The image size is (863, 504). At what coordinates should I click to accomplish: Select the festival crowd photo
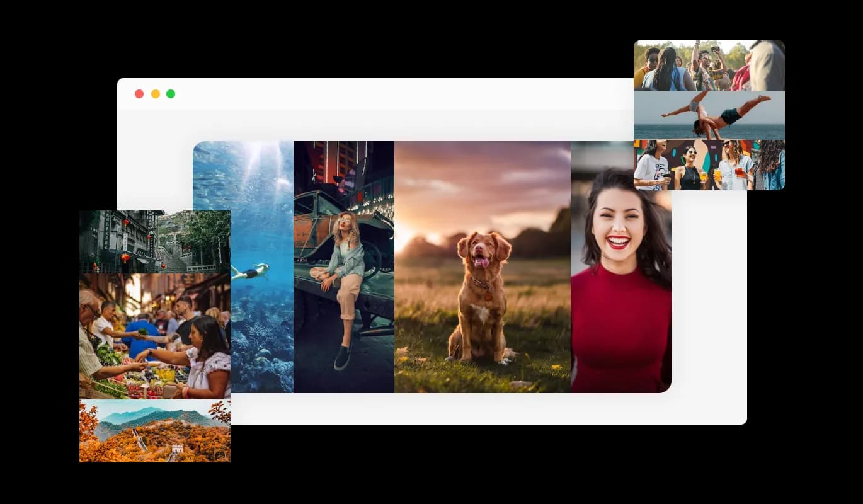point(709,66)
